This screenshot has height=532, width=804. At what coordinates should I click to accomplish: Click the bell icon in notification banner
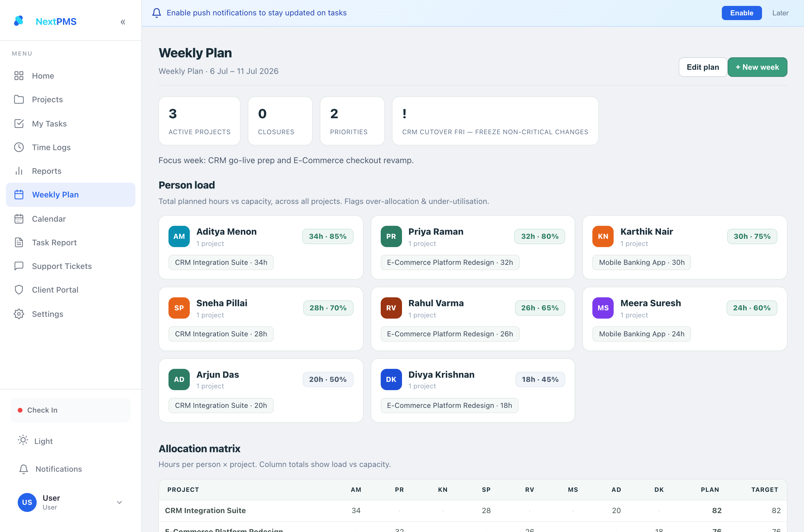tap(156, 13)
